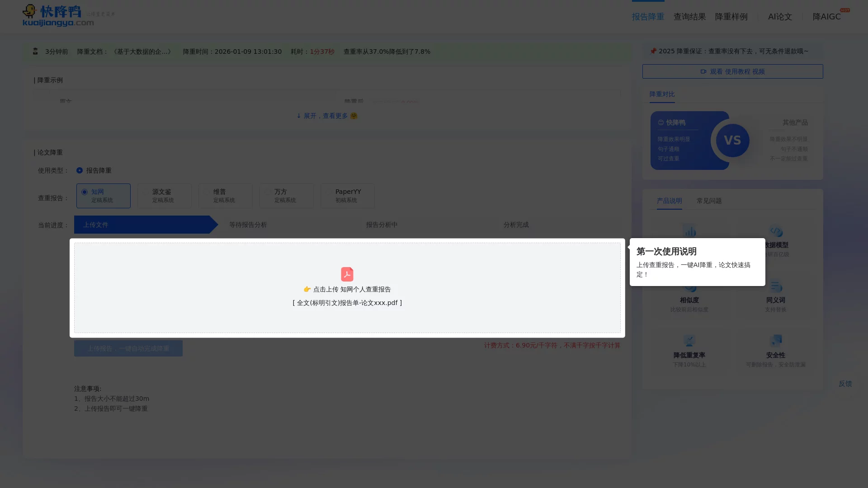This screenshot has height=488, width=868.
Task: Click the notification icon in the green banner
Action: click(x=35, y=51)
